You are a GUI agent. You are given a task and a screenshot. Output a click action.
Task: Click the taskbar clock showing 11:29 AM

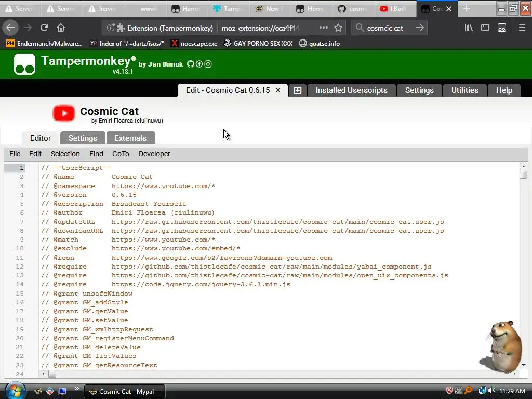pos(512,391)
